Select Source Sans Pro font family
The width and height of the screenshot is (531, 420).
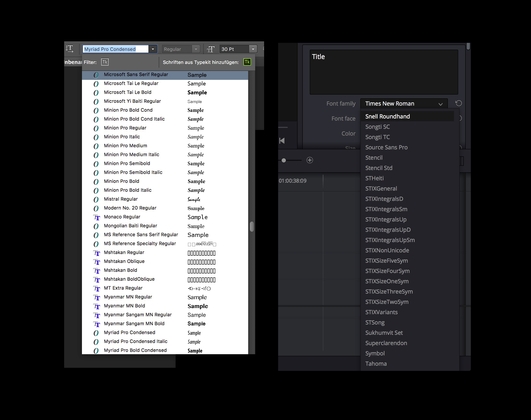click(407, 147)
